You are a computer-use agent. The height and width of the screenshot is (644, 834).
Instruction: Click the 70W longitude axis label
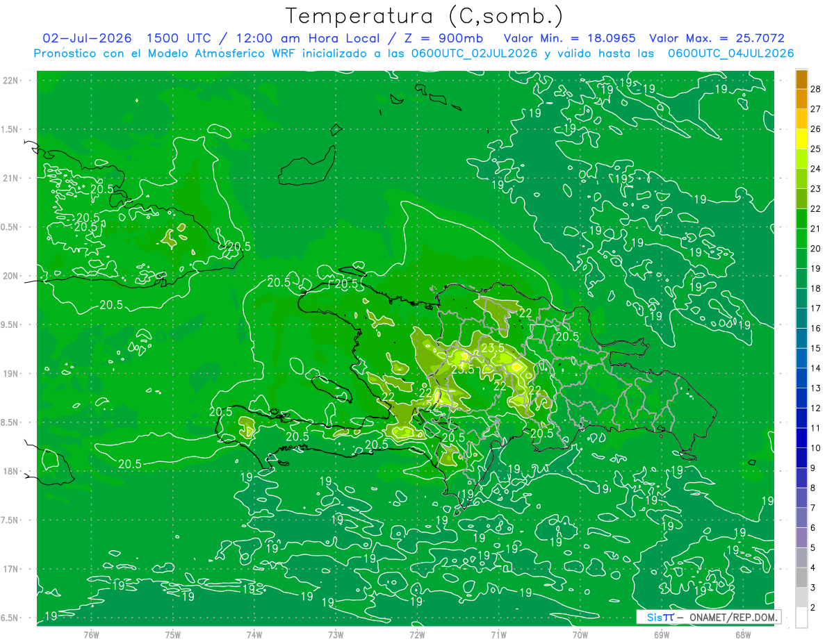pos(580,634)
